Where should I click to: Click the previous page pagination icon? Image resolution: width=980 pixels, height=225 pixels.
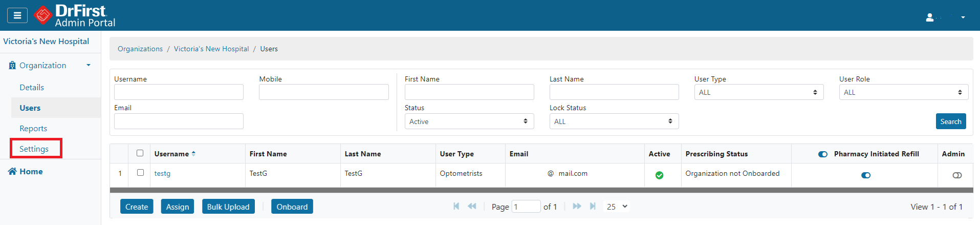pyautogui.click(x=472, y=206)
